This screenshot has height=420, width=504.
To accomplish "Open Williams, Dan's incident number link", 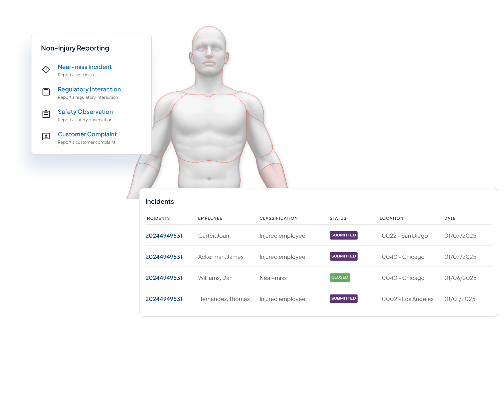I will point(164,278).
